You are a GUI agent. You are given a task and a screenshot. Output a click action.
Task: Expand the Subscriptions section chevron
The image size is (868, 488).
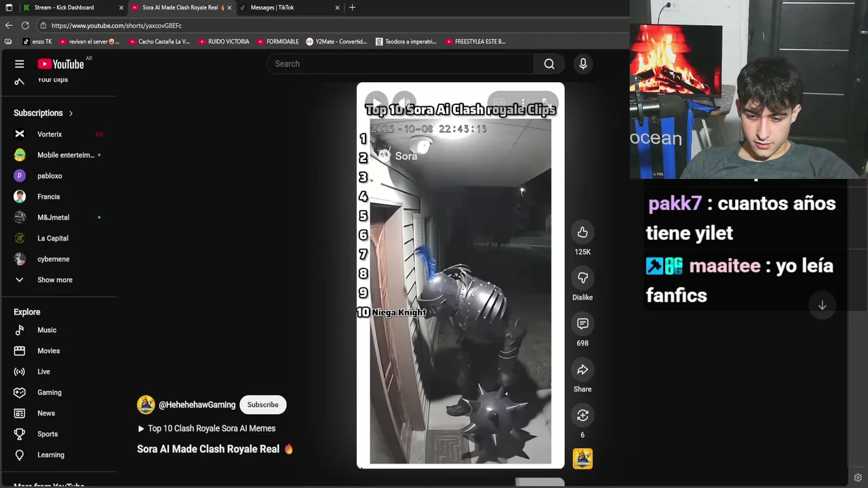point(71,113)
